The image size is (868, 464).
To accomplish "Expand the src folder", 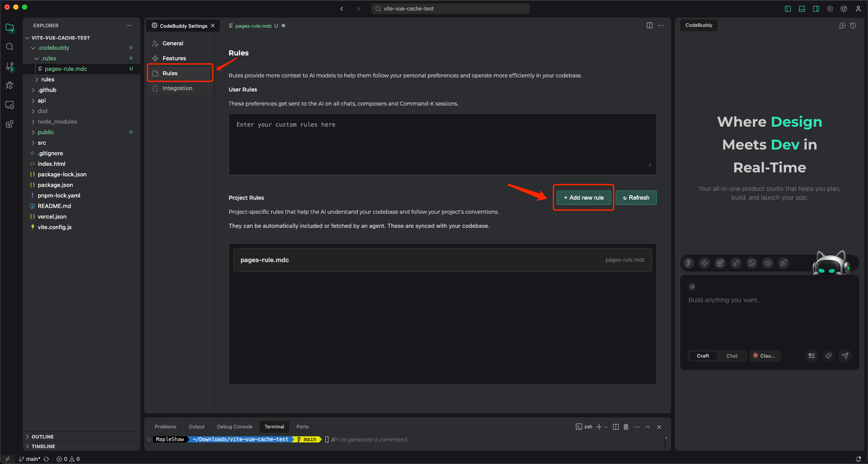I will click(42, 143).
